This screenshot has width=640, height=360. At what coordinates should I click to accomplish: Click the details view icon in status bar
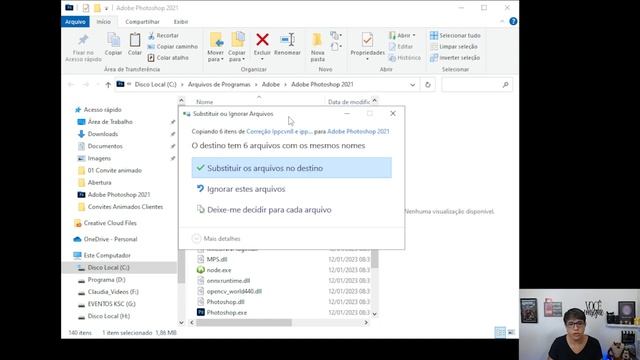pos(500,332)
